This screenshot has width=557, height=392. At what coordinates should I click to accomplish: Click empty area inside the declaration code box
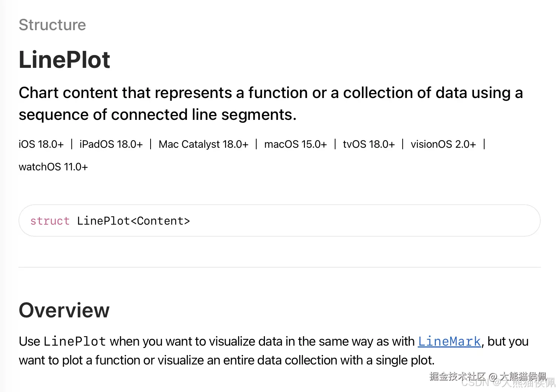pos(359,221)
